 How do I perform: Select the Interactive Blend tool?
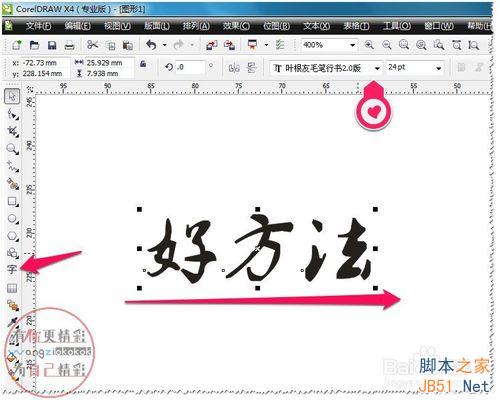pos(13,305)
